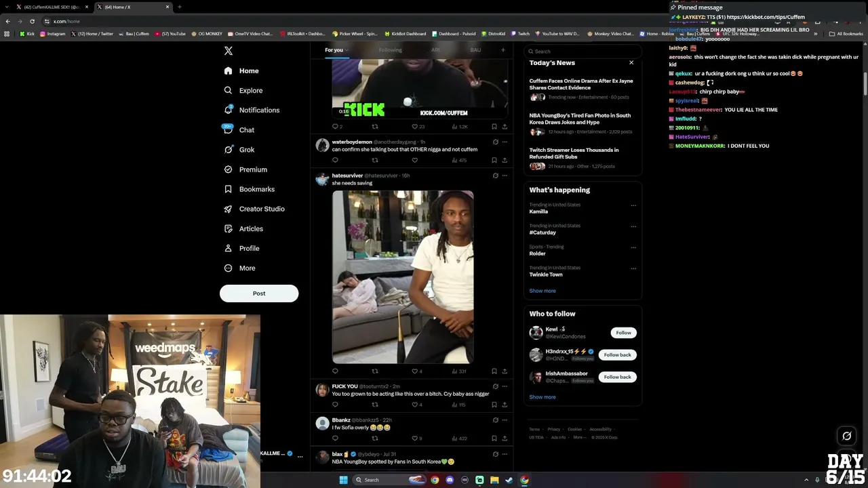Image resolution: width=868 pixels, height=488 pixels.
Task: Share the Bbankz post
Action: [x=505, y=439]
